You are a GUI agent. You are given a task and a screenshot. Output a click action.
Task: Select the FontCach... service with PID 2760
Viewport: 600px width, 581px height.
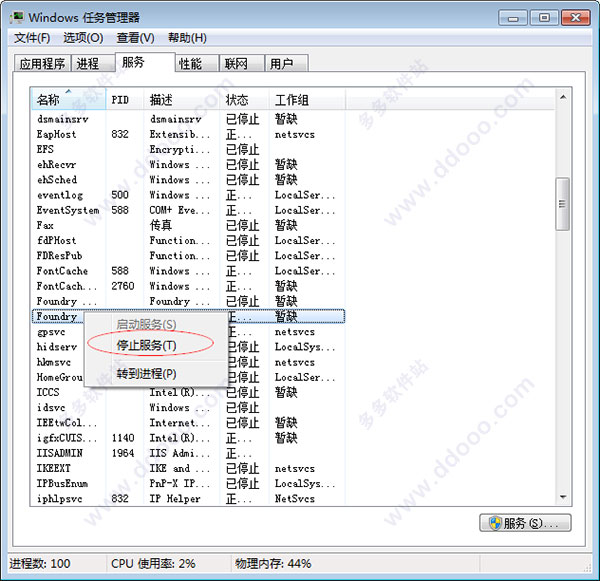tap(188, 286)
